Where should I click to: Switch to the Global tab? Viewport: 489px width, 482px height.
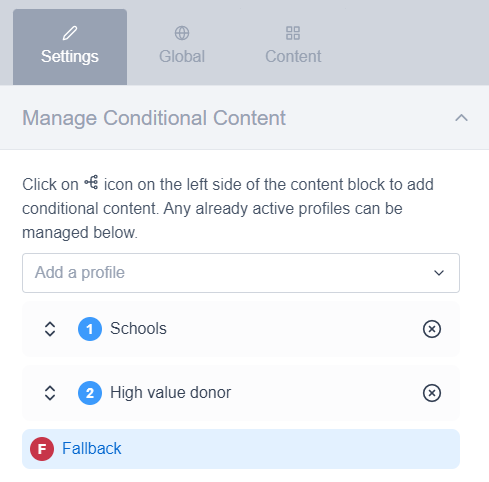click(182, 47)
